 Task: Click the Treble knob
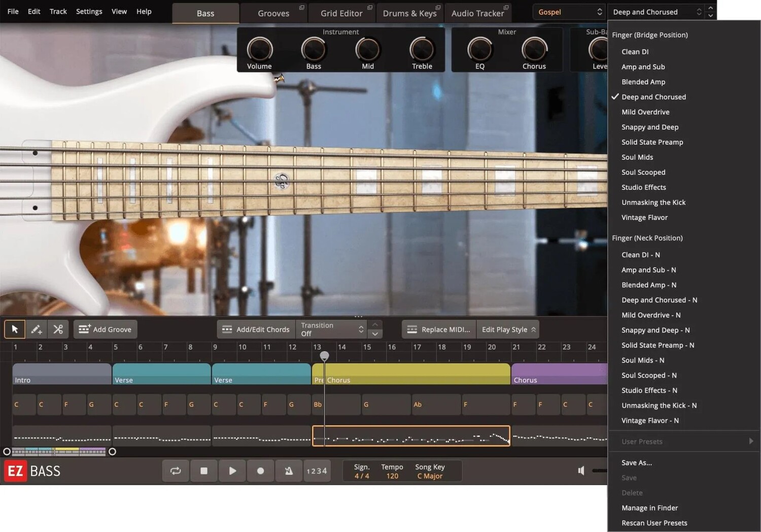[x=422, y=50]
